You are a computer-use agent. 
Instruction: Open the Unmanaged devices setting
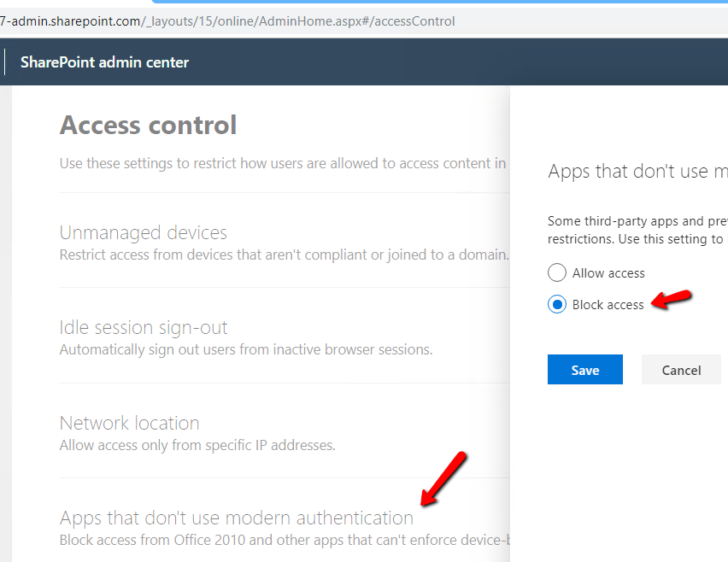(143, 232)
